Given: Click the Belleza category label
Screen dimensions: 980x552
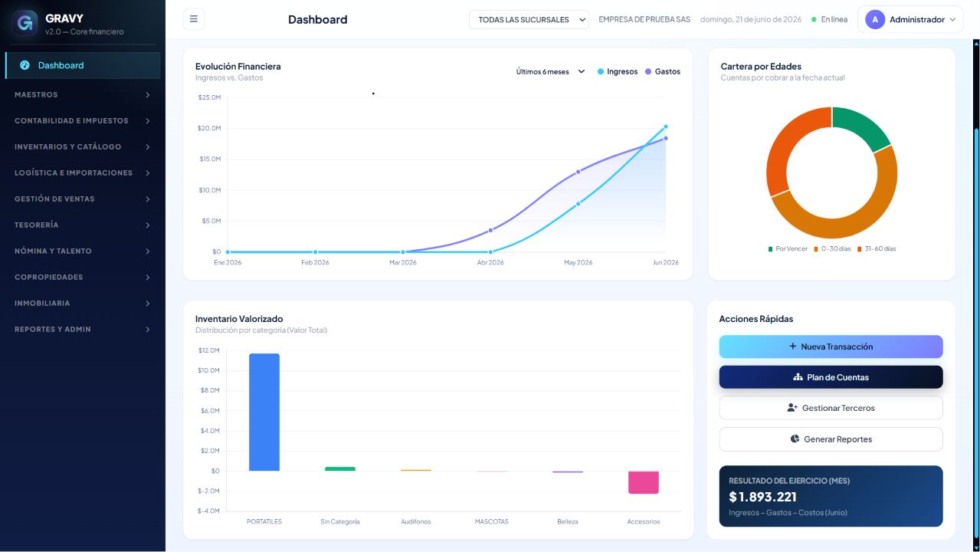Looking at the screenshot, I should tap(568, 521).
